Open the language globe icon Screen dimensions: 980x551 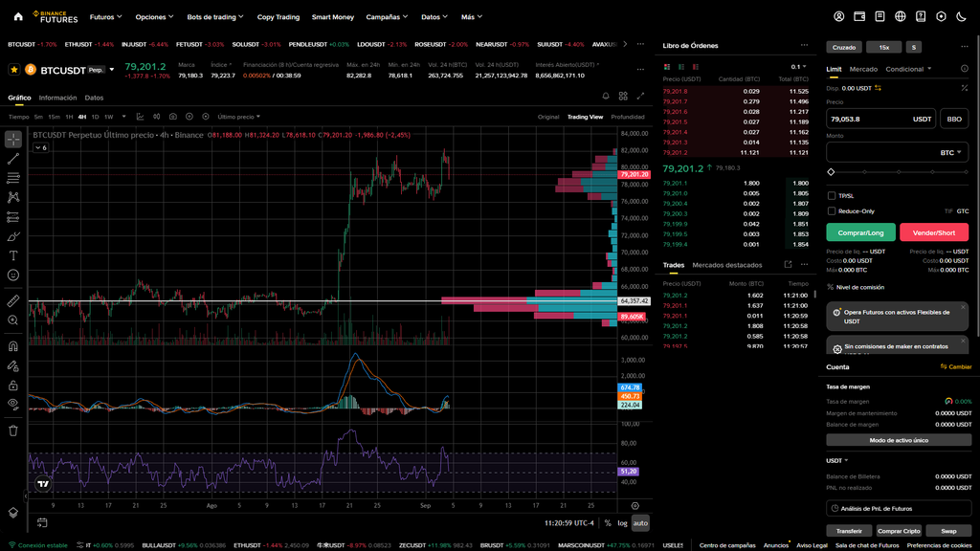(900, 17)
